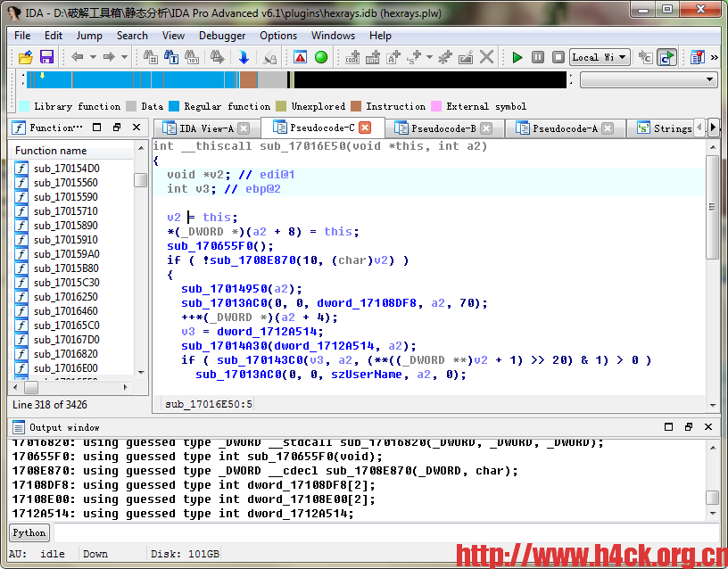
Task: Click the convert to data icon
Action: coord(373,57)
